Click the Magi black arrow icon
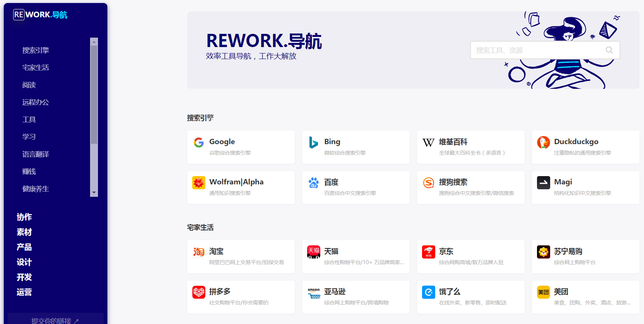Image resolution: width=644 pixels, height=324 pixels. tap(543, 183)
